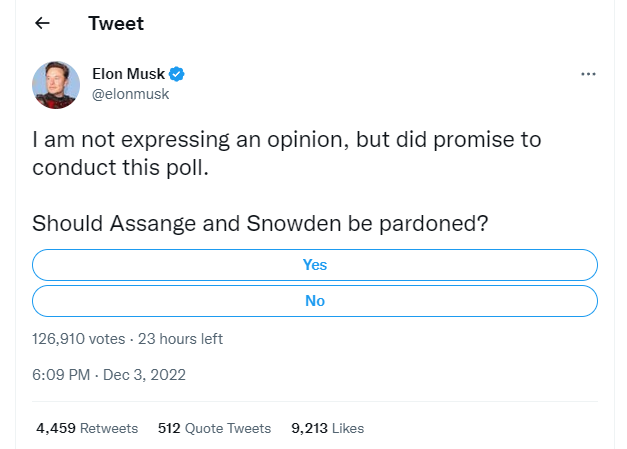The height and width of the screenshot is (449, 627).
Task: Vote Yes in the poll
Action: coord(315,265)
